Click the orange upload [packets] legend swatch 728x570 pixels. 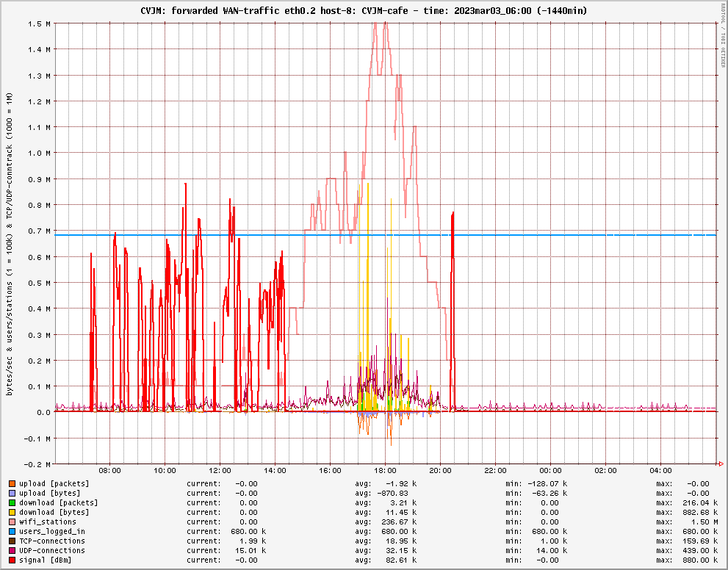12,483
